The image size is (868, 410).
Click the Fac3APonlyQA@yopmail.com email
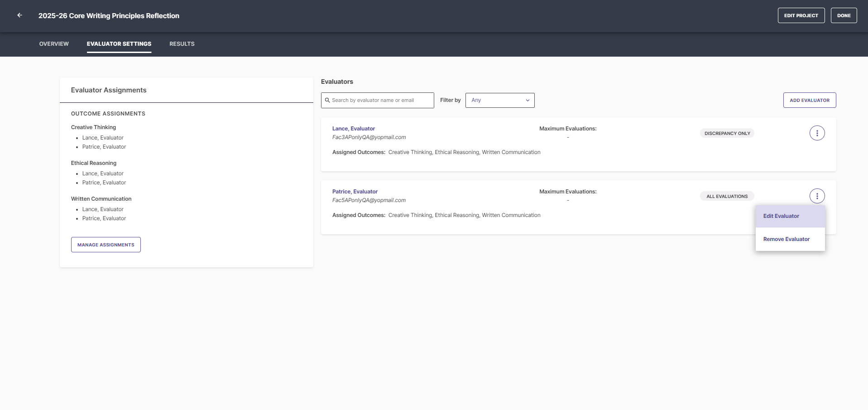(369, 137)
